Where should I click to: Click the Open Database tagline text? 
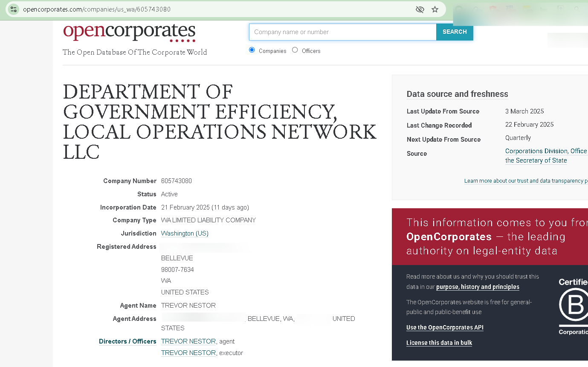point(135,52)
